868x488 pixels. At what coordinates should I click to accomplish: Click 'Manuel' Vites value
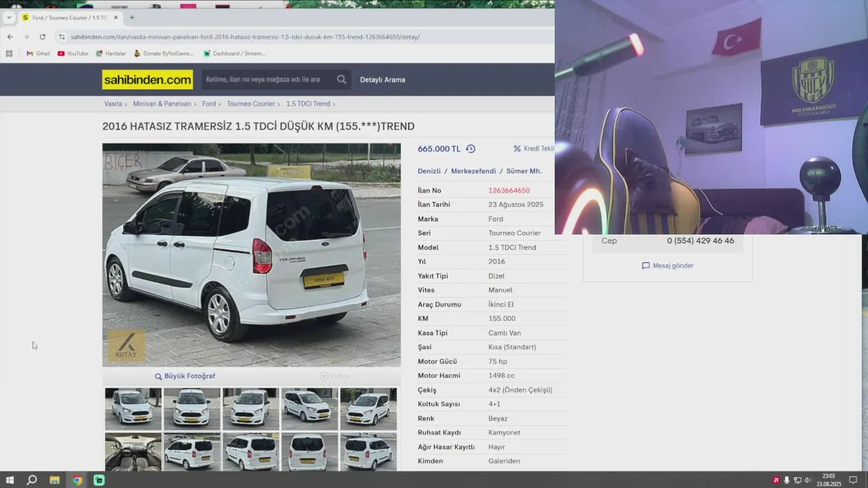[x=500, y=290]
